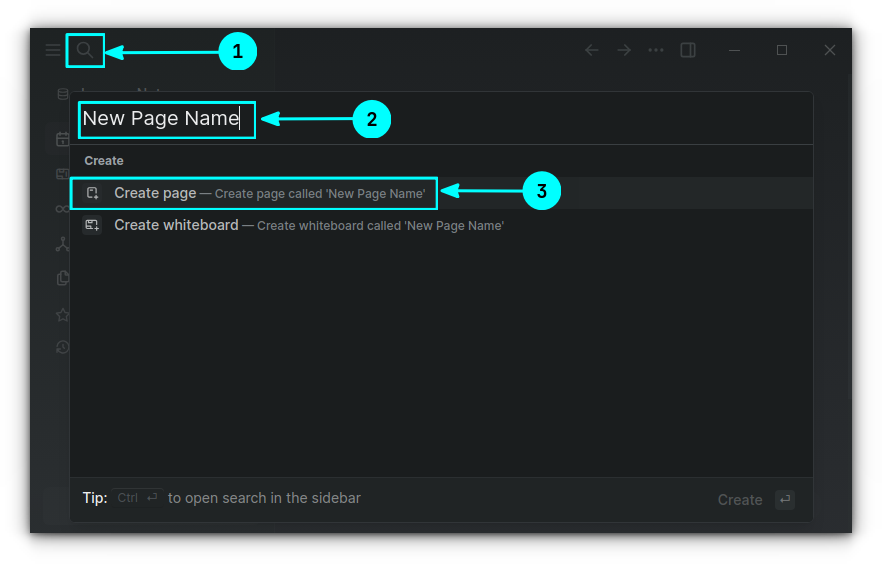Click the Ctrl Enter shortcut tip

coord(137,497)
